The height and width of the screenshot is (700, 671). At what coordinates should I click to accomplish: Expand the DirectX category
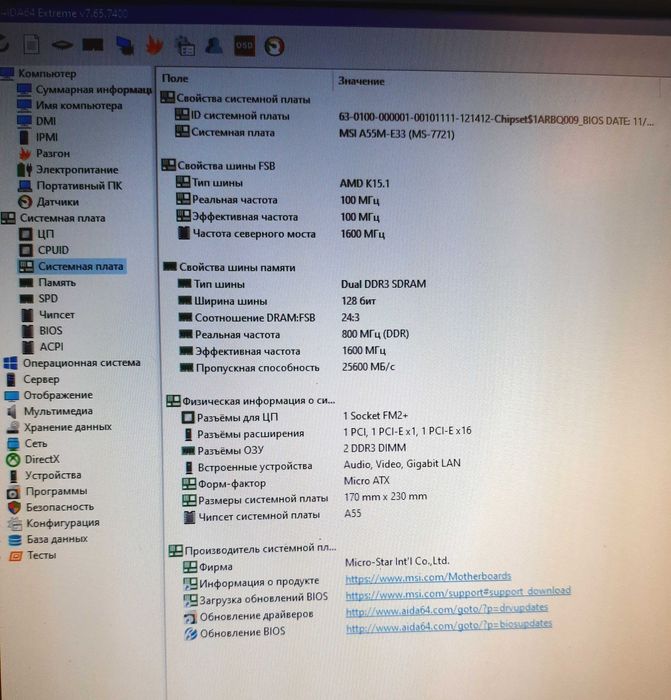[42, 459]
